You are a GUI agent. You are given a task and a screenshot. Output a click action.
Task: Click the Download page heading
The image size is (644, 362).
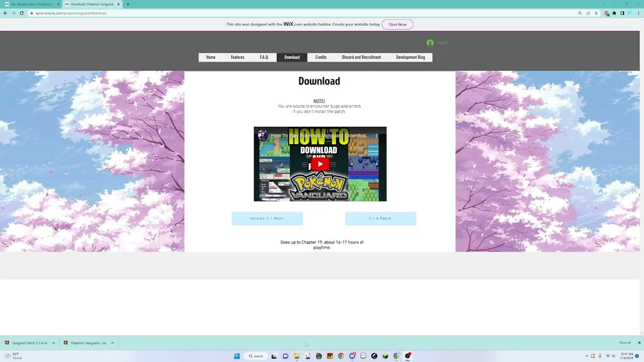(x=319, y=81)
